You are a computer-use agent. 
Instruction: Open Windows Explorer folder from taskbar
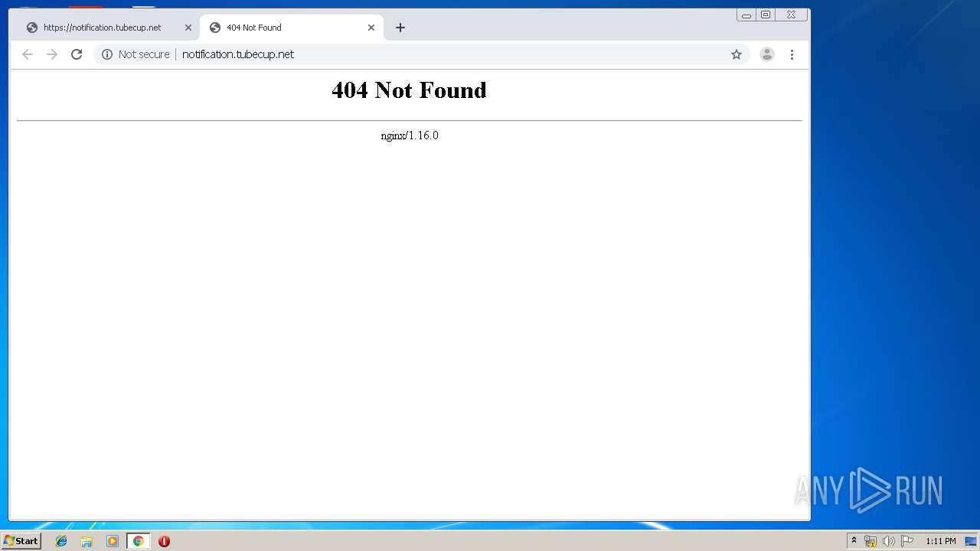(x=87, y=541)
